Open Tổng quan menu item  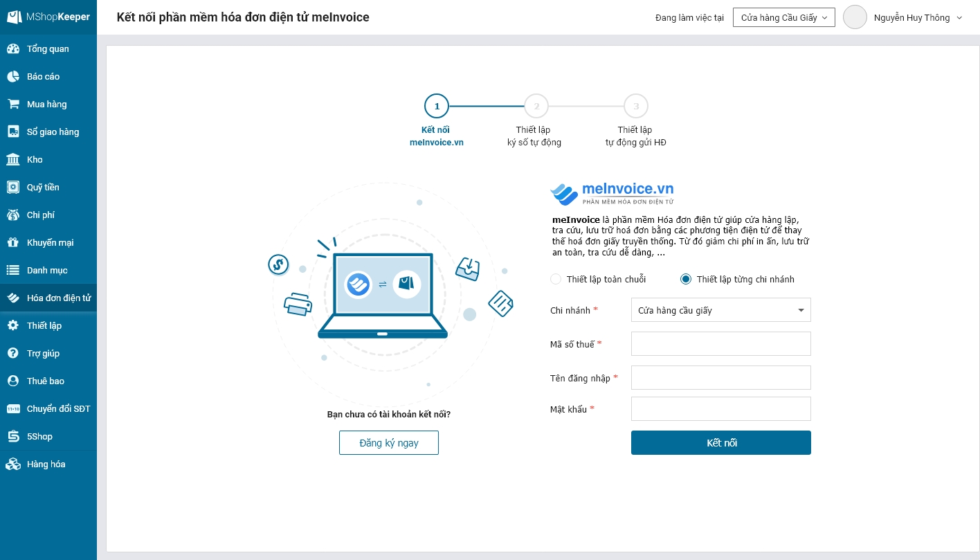pyautogui.click(x=48, y=49)
